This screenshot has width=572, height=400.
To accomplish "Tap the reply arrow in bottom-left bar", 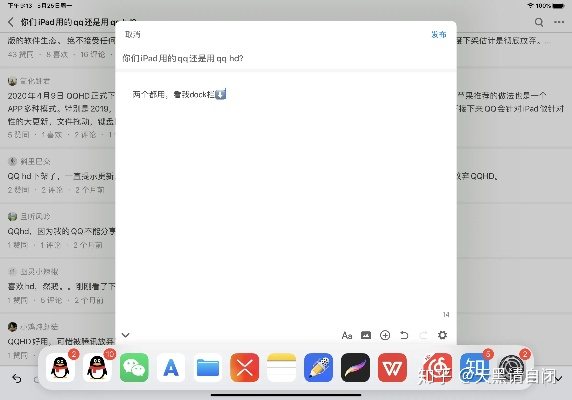I will pos(17,379).
